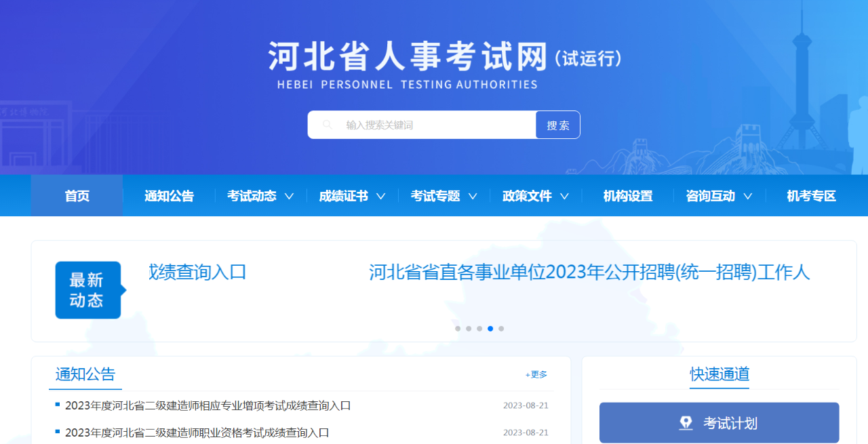This screenshot has width=868, height=444.
Task: Open the 绩查询入口 headline
Action: (x=197, y=273)
